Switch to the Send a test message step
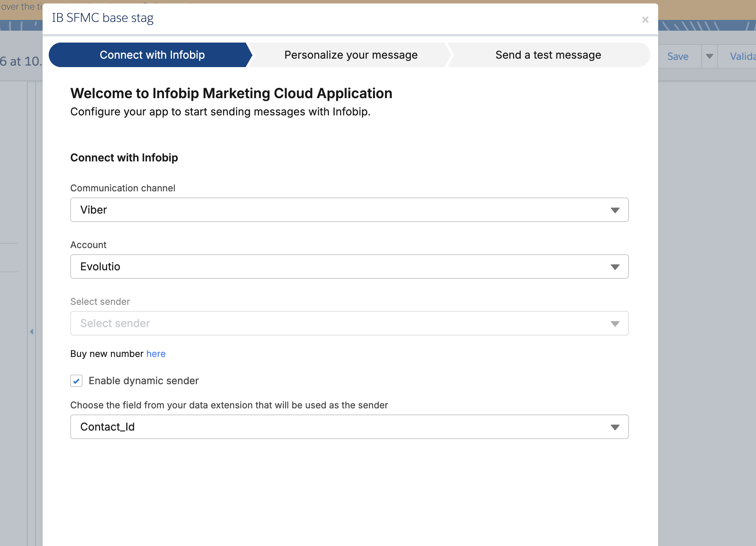Viewport: 756px width, 546px height. point(548,54)
